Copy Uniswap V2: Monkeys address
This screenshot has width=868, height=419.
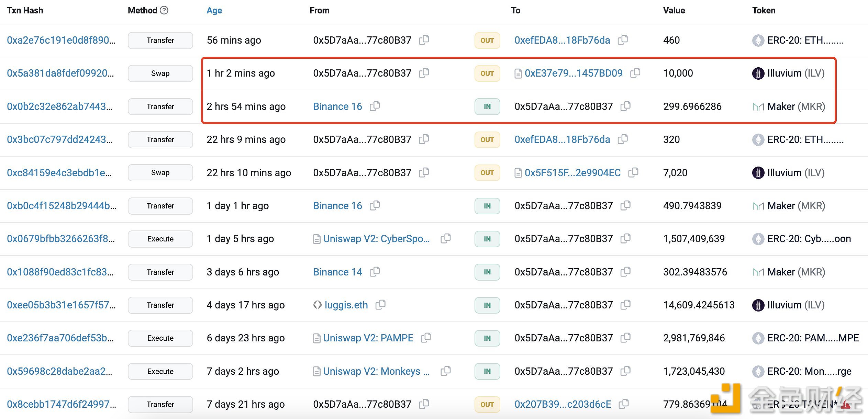point(446,371)
